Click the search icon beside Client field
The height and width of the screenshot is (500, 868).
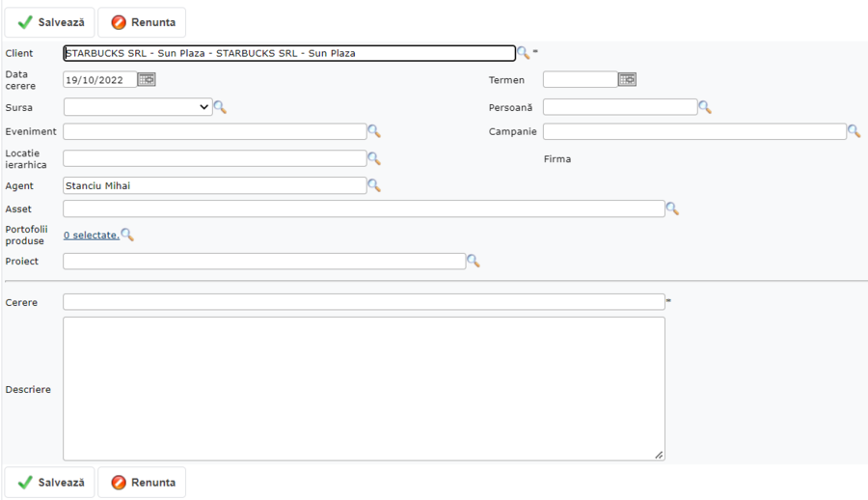coord(523,53)
